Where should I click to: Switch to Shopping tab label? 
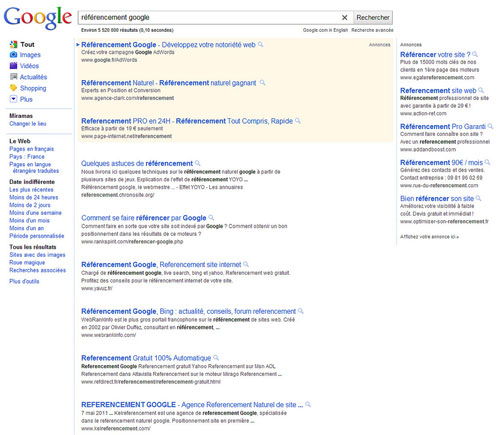(33, 88)
